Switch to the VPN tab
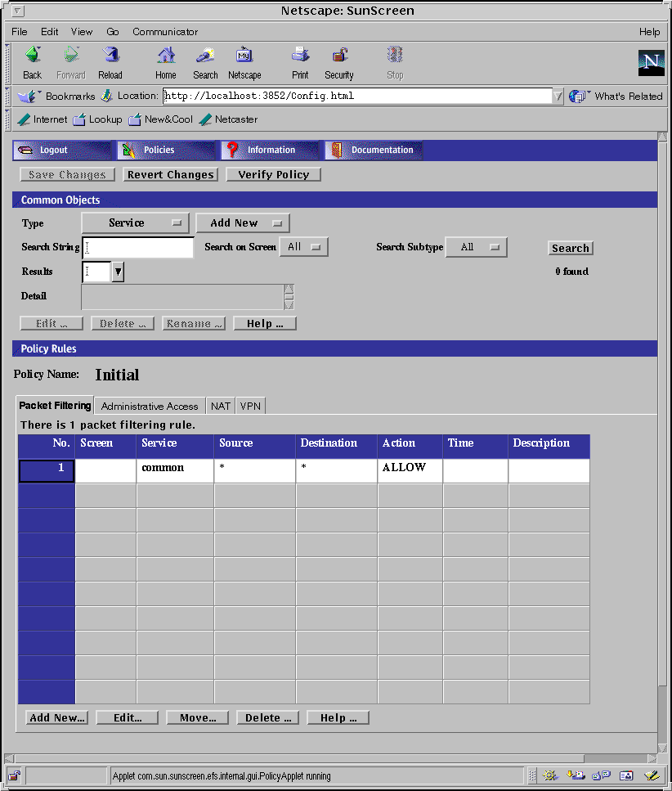This screenshot has width=672, height=791. pos(250,406)
